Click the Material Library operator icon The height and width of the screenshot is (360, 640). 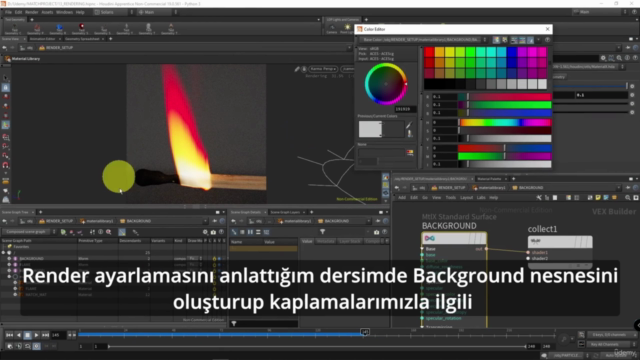[x=8, y=59]
